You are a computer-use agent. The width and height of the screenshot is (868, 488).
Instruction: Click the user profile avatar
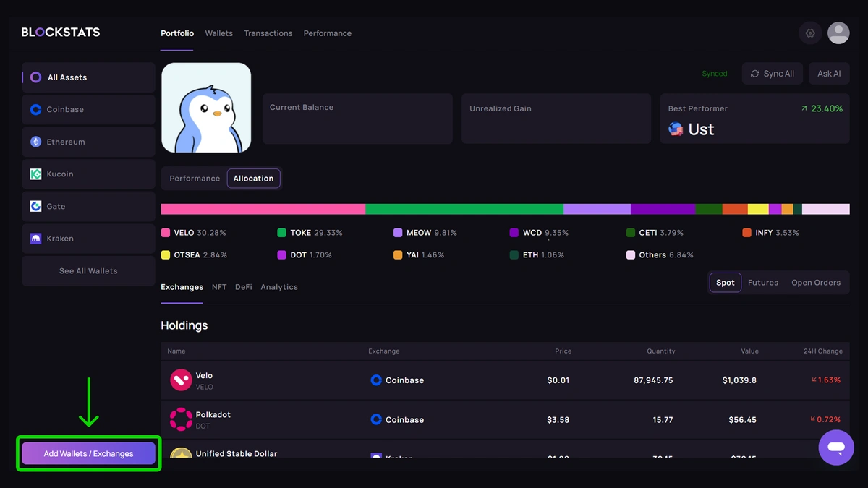[x=838, y=33]
